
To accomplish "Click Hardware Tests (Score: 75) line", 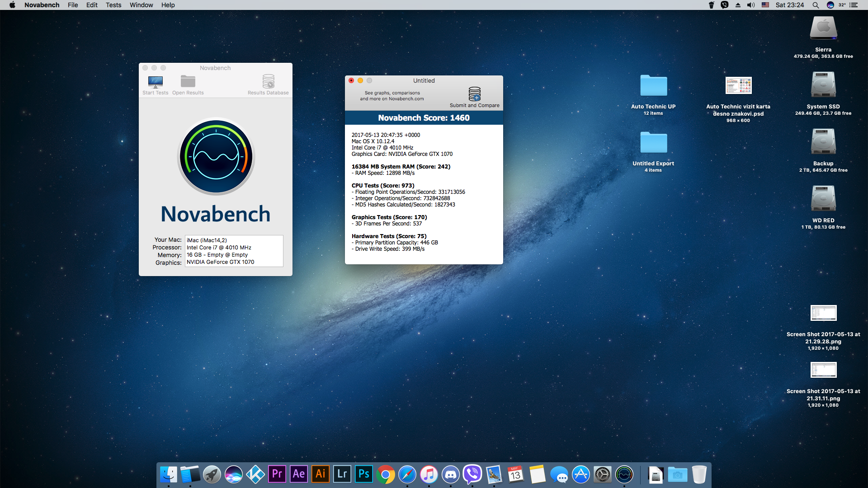I will tap(389, 236).
